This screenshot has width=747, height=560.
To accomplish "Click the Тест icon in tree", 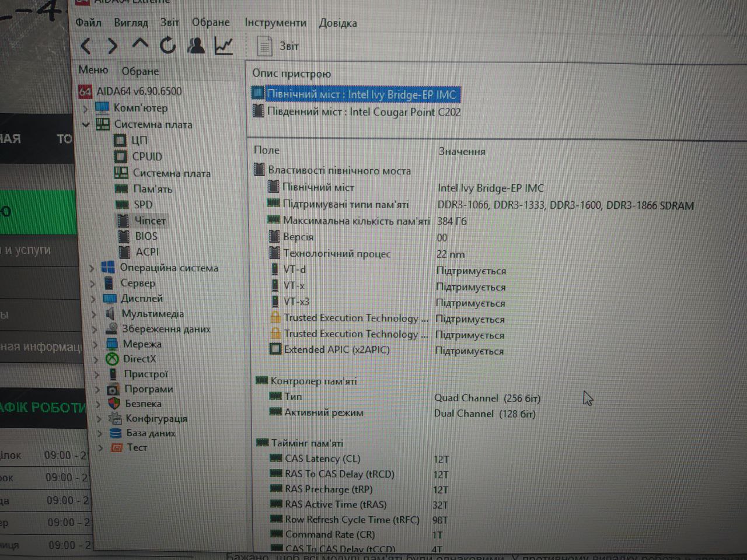I will pos(117,447).
